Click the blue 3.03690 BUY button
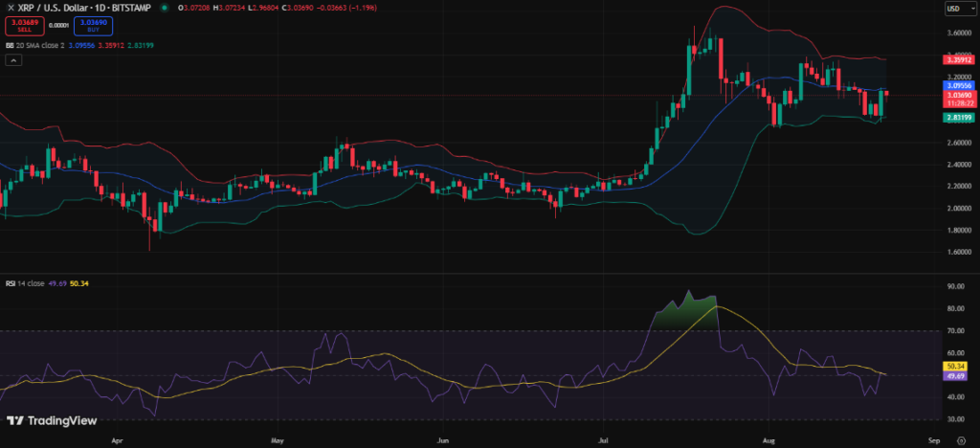980x448 pixels. tap(93, 26)
